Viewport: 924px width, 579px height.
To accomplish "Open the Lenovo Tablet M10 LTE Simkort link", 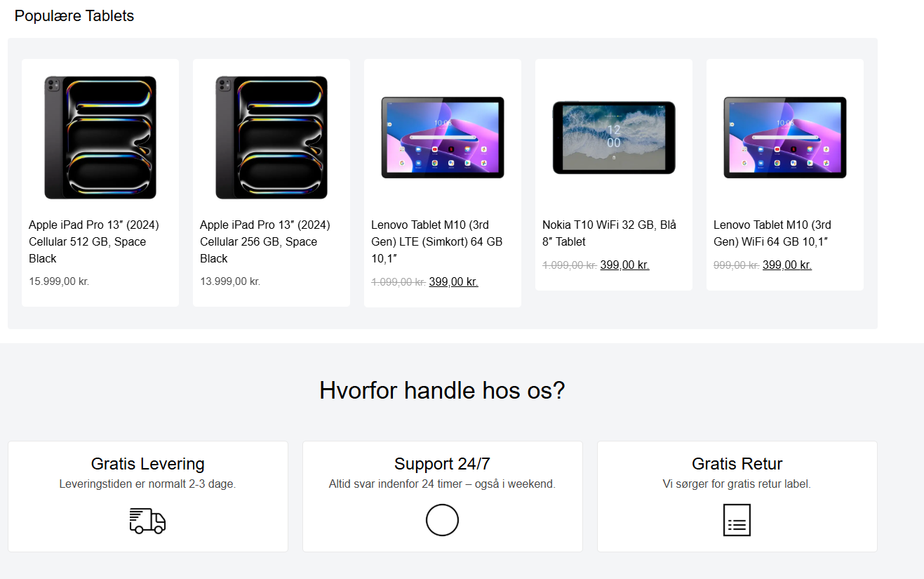I will tap(437, 241).
